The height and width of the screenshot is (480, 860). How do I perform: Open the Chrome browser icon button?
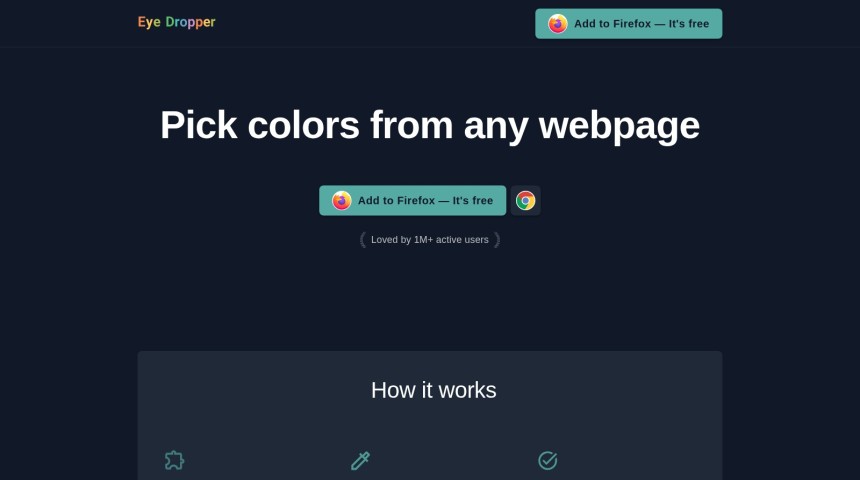525,201
